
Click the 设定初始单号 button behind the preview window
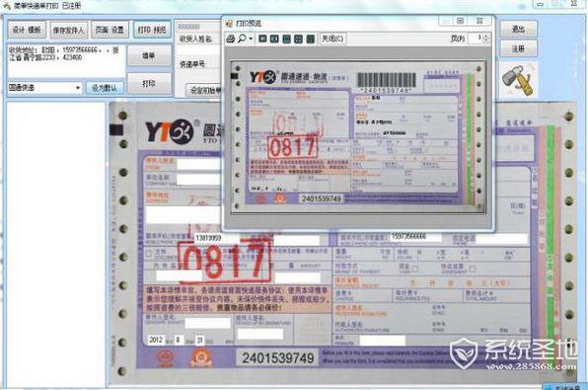204,91
